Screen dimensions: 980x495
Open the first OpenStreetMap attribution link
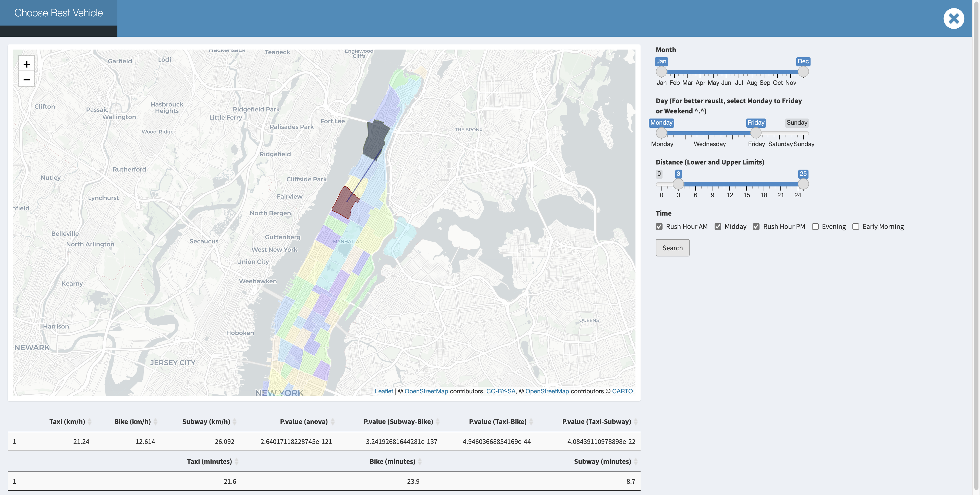[x=426, y=391]
